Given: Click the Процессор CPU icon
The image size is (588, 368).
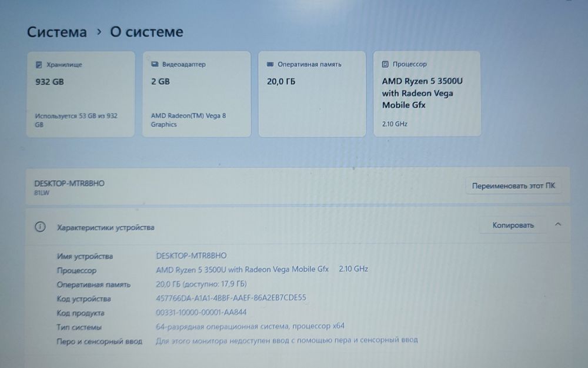Looking at the screenshot, I should click(385, 64).
